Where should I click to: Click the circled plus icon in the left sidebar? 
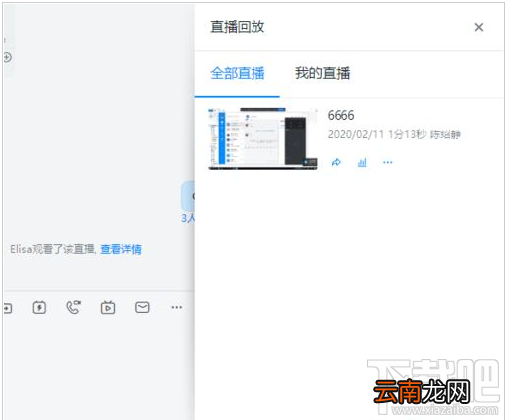tap(7, 57)
